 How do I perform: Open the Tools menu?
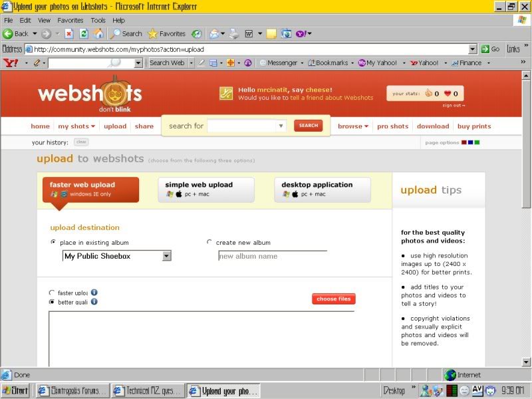[x=98, y=21]
